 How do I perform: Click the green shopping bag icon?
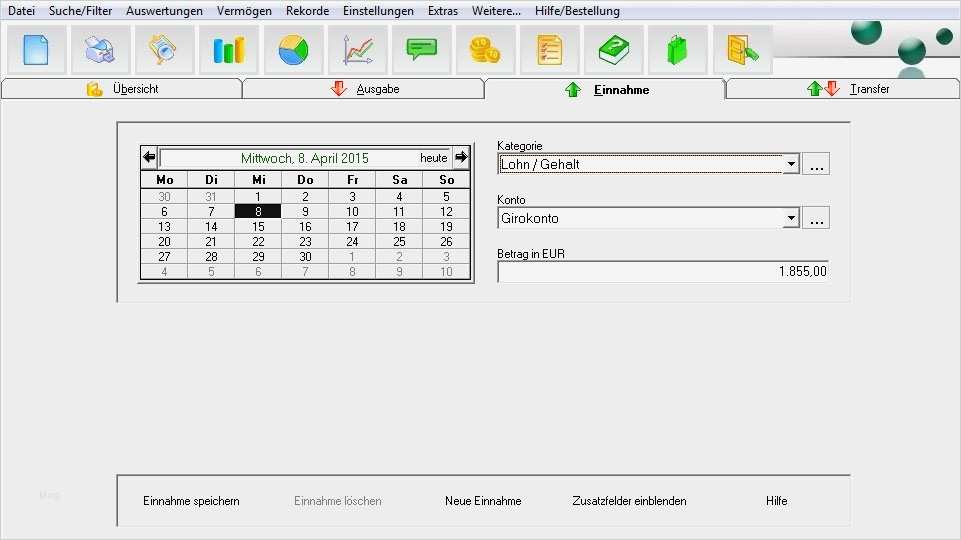[677, 50]
